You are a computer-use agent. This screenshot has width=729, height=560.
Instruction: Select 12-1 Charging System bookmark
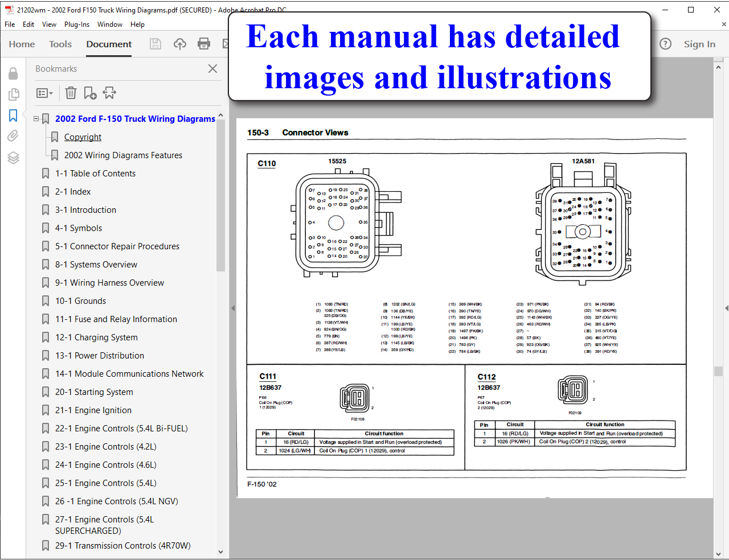(x=96, y=337)
